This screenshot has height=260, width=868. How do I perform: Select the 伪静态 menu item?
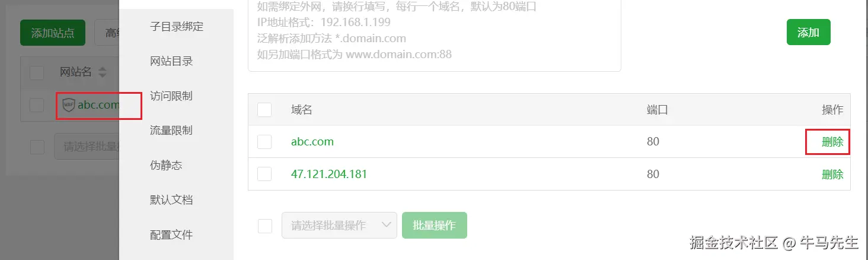coord(166,165)
